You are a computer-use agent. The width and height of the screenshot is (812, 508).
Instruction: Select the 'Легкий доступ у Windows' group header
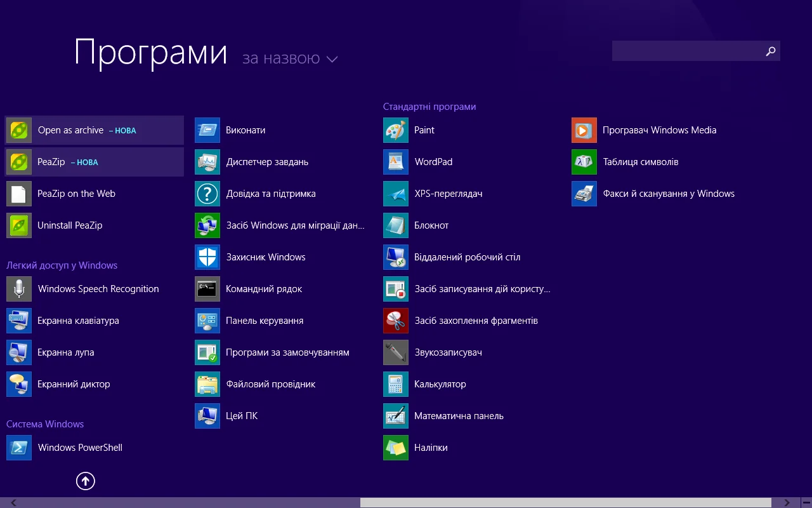[x=62, y=265]
